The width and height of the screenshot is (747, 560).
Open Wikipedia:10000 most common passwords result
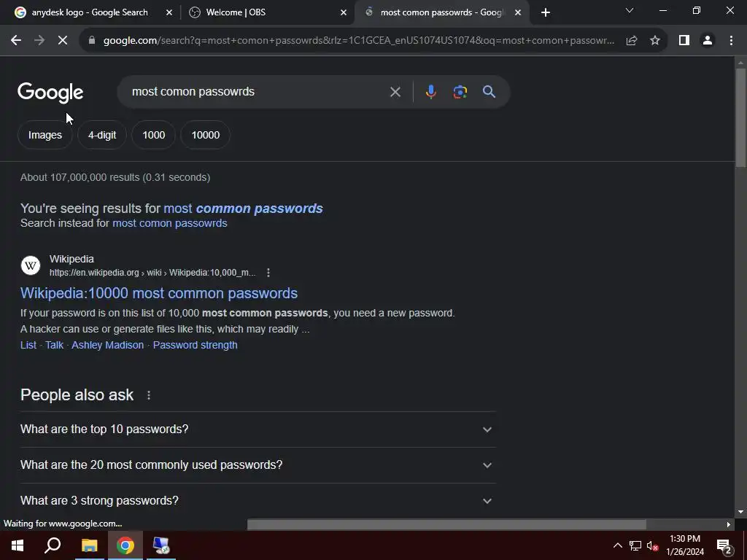[158, 293]
